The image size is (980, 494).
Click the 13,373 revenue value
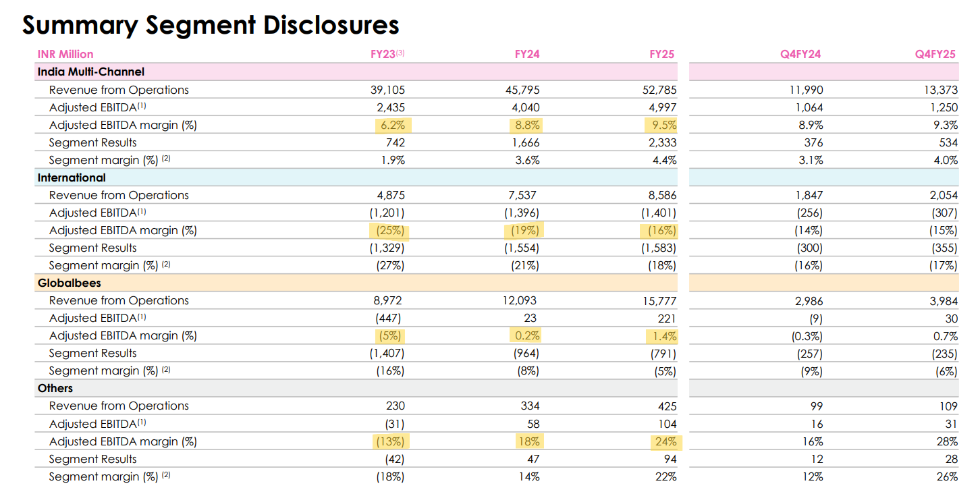pyautogui.click(x=940, y=90)
